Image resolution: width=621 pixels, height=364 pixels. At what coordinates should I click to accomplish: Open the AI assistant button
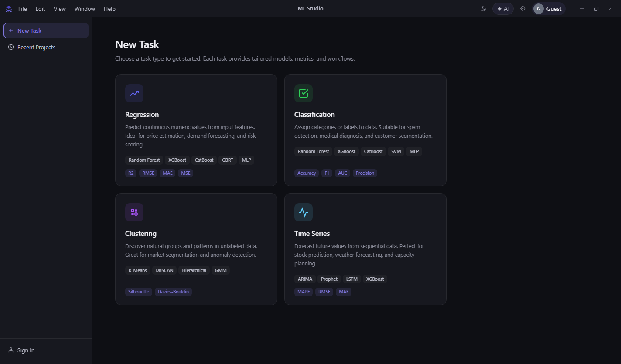point(503,9)
